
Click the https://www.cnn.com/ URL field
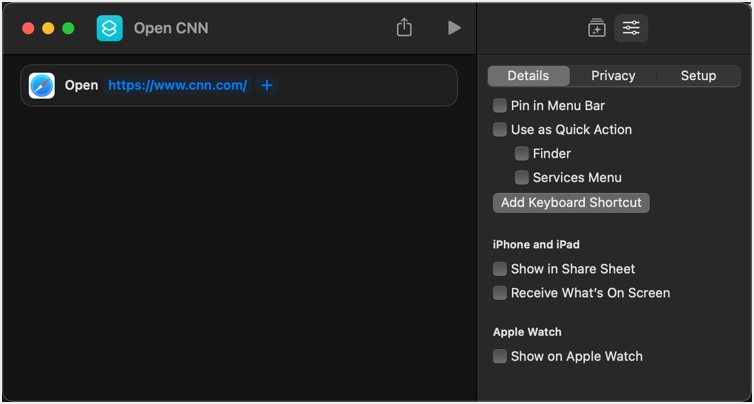click(177, 86)
